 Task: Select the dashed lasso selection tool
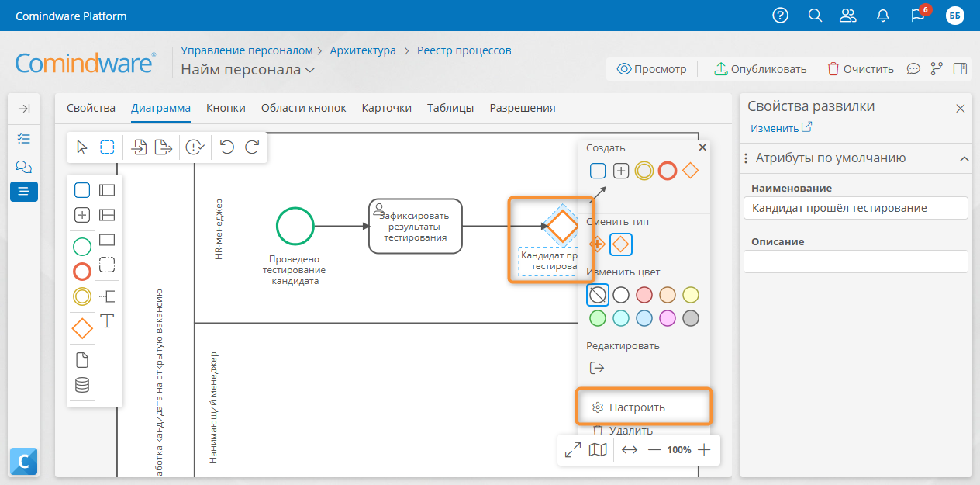107,147
